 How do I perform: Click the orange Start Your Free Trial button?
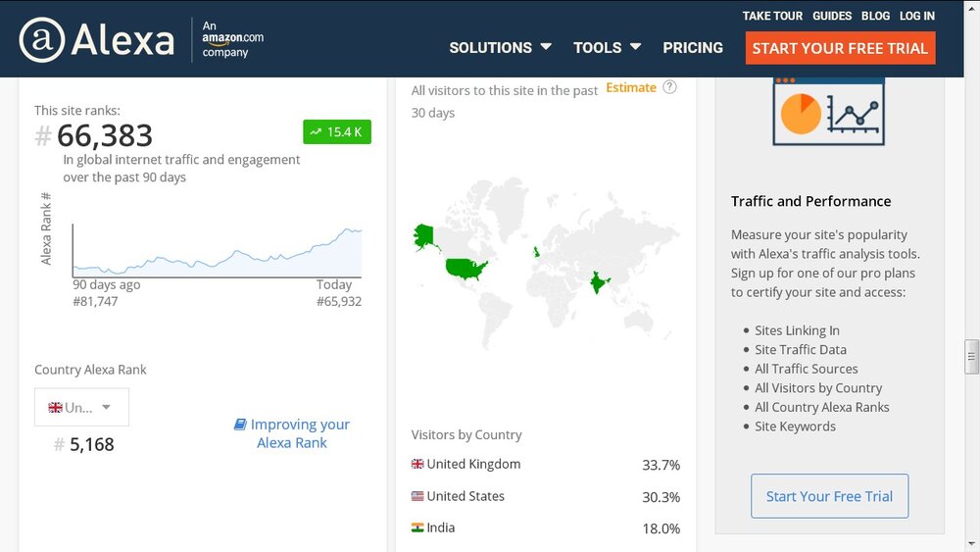tap(840, 48)
